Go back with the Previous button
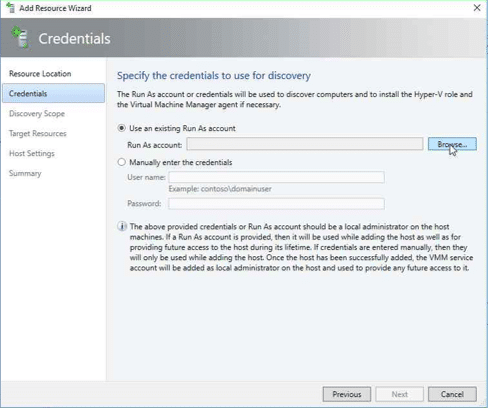488x408 pixels. click(347, 394)
